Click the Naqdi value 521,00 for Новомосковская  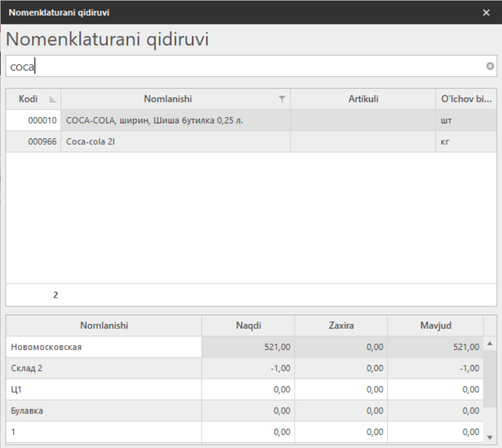(x=248, y=347)
